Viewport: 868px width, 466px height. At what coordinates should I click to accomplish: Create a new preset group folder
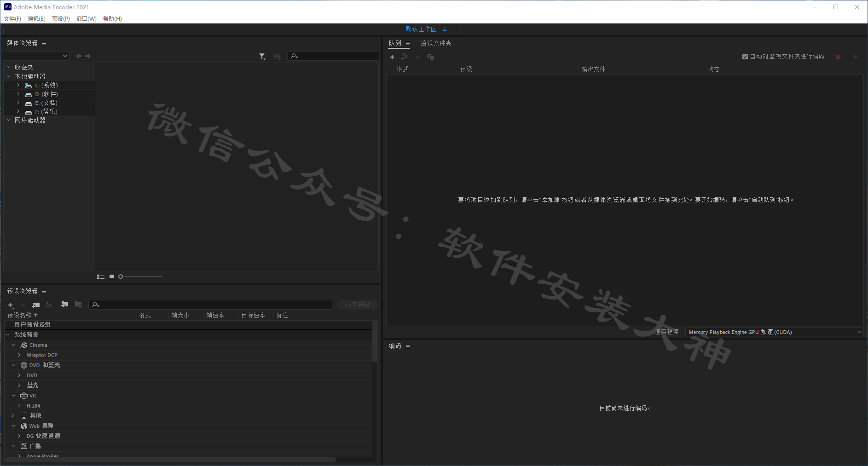pos(36,305)
